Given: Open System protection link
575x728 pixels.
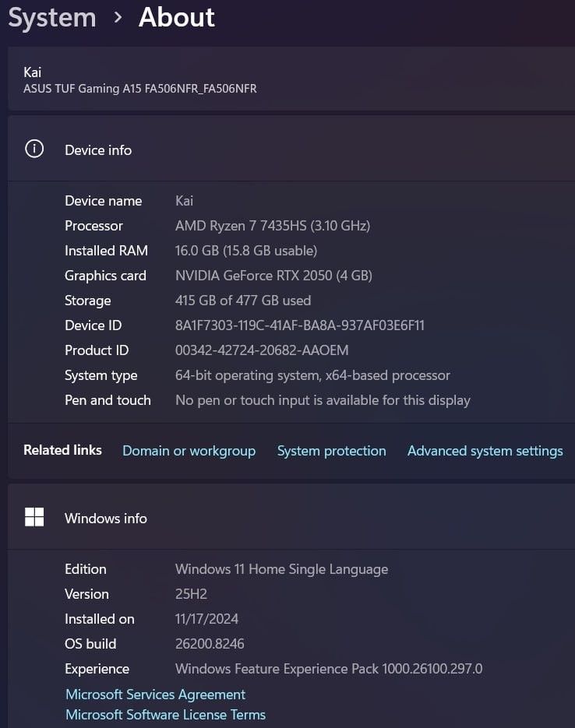Looking at the screenshot, I should (332, 451).
